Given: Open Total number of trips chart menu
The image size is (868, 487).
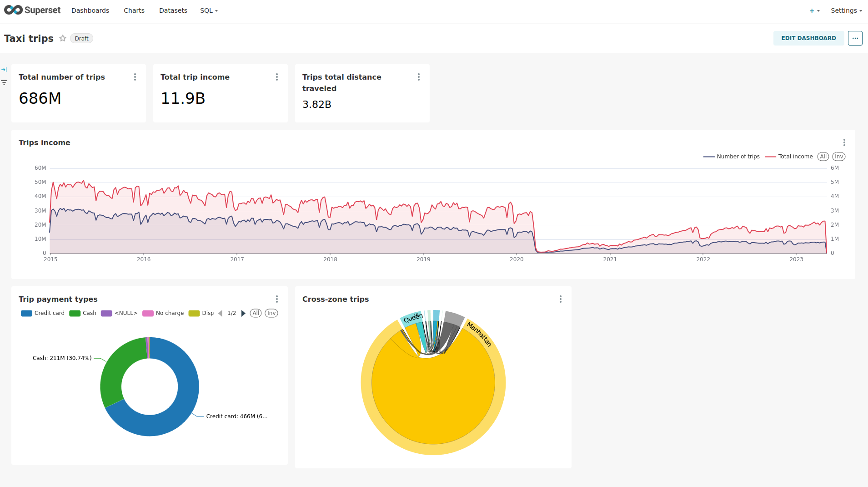Looking at the screenshot, I should coord(135,77).
